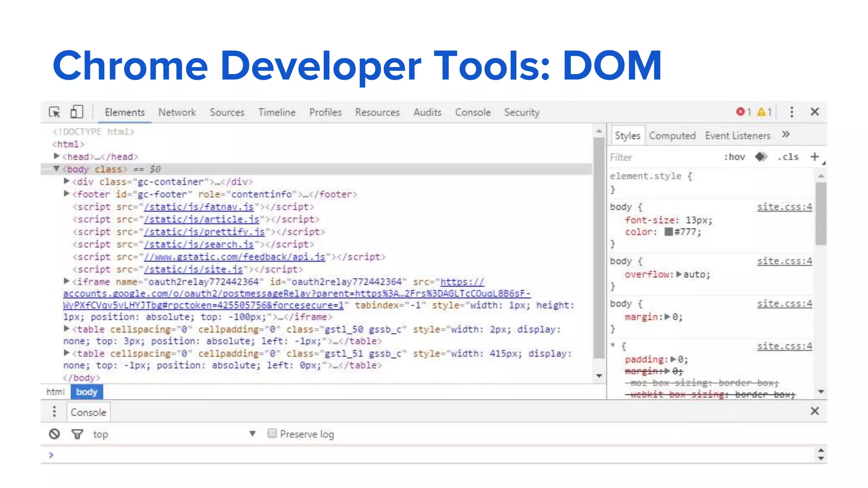Screen dimensions: 868x488
Task: Open the /static/js/site.js link
Action: click(193, 269)
